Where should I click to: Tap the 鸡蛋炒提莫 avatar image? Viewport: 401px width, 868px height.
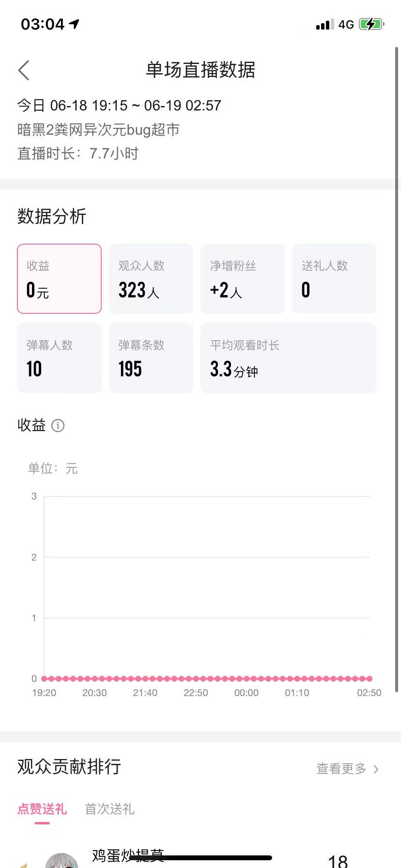click(62, 860)
